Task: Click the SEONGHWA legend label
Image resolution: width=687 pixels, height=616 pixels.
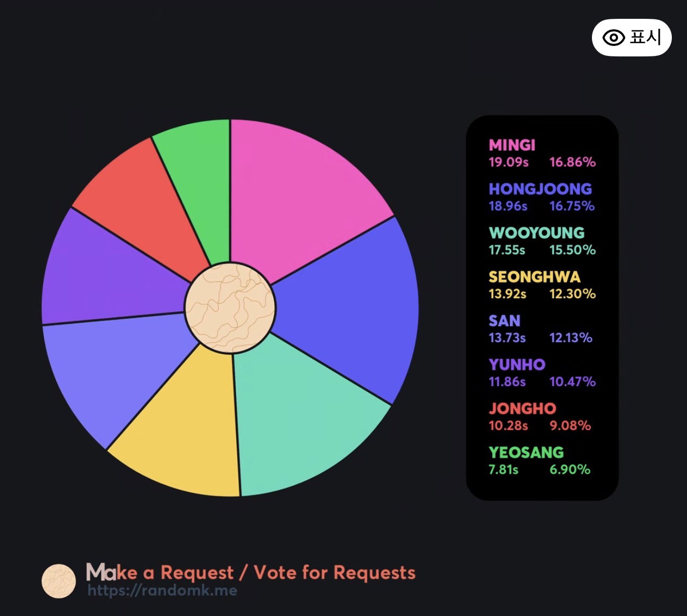Action: click(534, 276)
